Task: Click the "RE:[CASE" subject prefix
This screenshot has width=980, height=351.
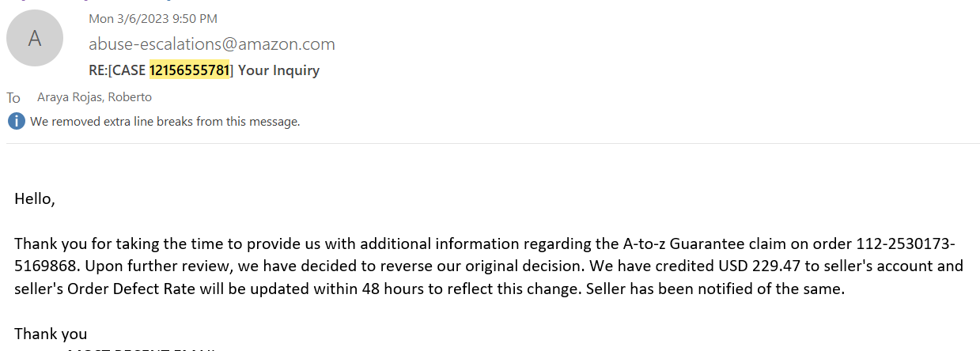Action: pos(117,70)
